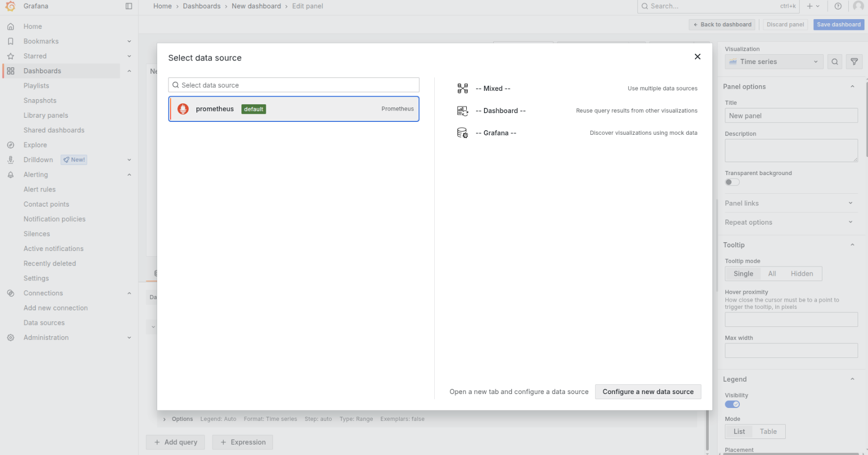Click the Expression button
Image resolution: width=868 pixels, height=455 pixels.
[242, 442]
